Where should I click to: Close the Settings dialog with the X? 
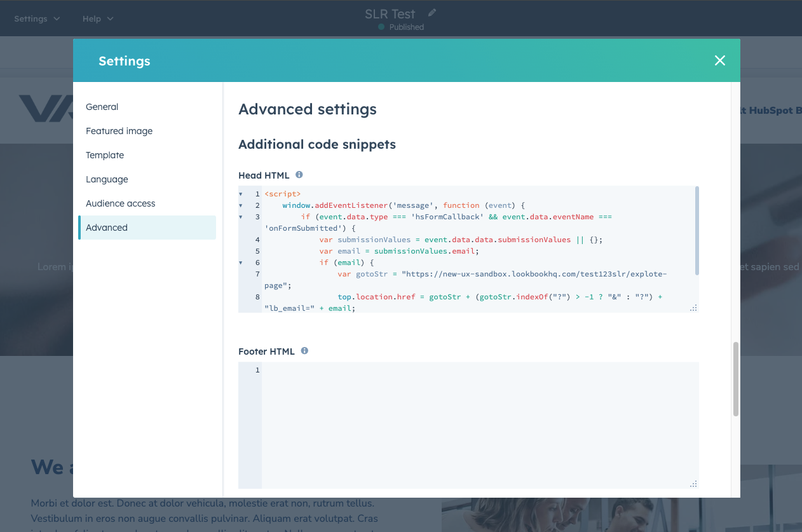tap(719, 60)
